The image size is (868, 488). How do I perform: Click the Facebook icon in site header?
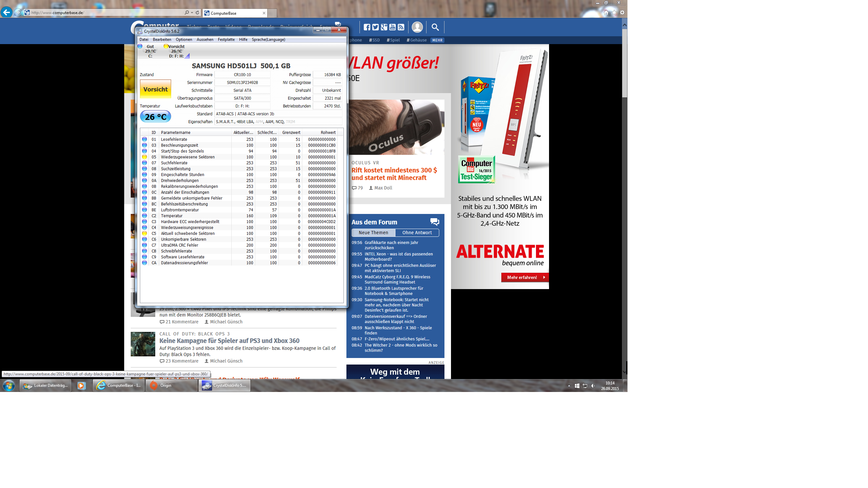[367, 27]
